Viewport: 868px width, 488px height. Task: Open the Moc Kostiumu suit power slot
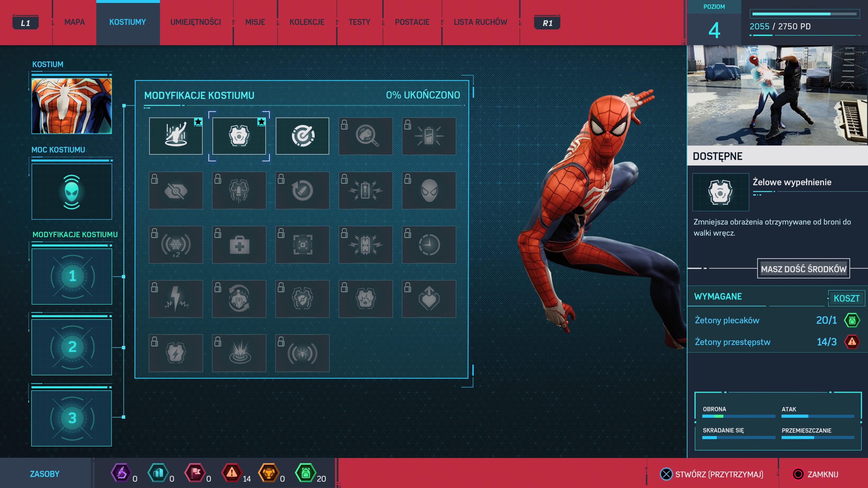click(x=72, y=192)
